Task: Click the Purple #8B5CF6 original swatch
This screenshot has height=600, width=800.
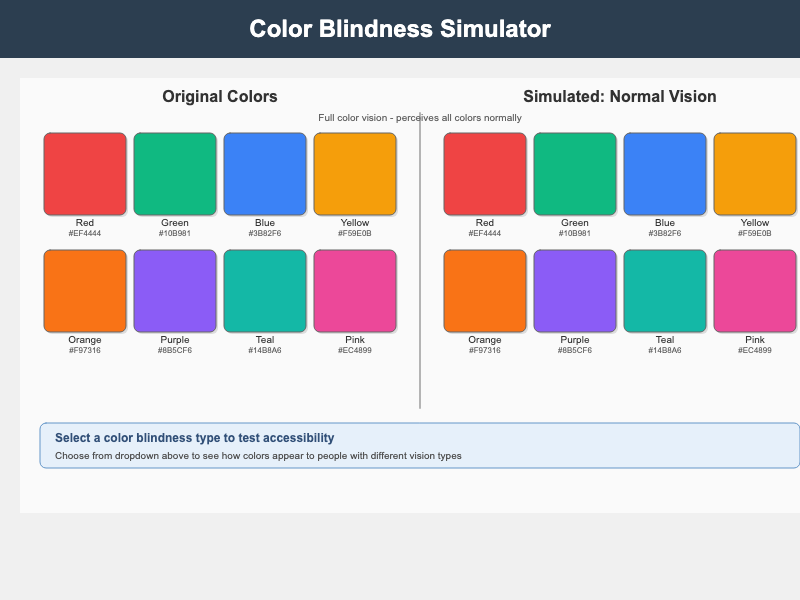Action: click(174, 290)
